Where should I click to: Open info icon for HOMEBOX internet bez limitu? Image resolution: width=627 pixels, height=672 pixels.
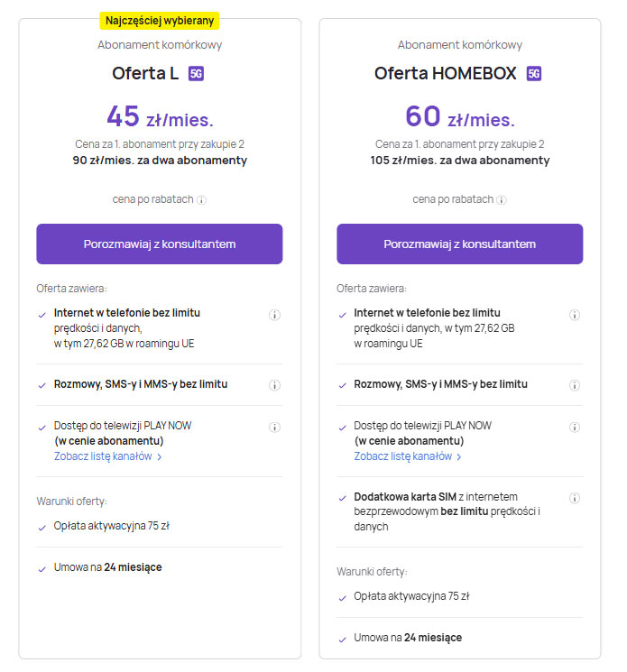(575, 315)
